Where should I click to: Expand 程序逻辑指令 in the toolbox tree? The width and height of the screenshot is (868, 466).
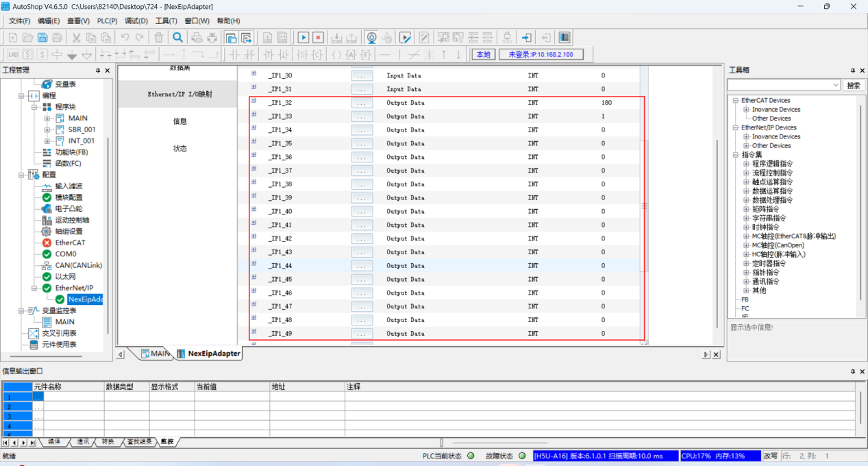click(x=746, y=164)
